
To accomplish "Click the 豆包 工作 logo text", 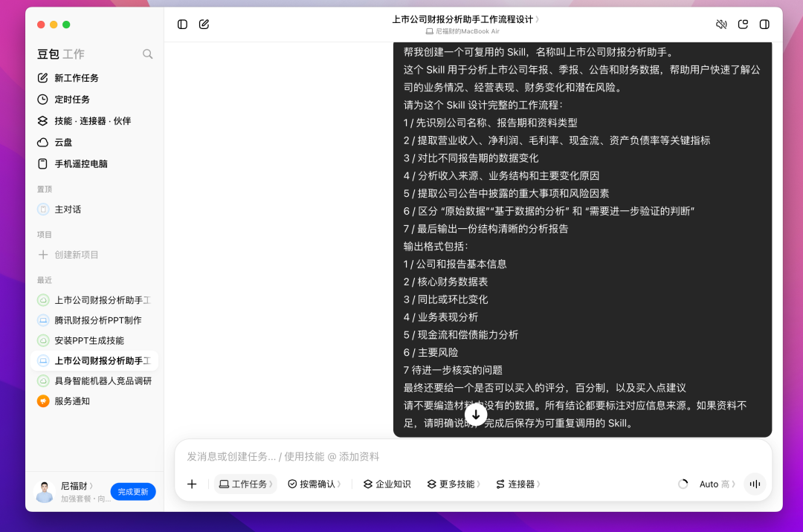I will click(60, 53).
